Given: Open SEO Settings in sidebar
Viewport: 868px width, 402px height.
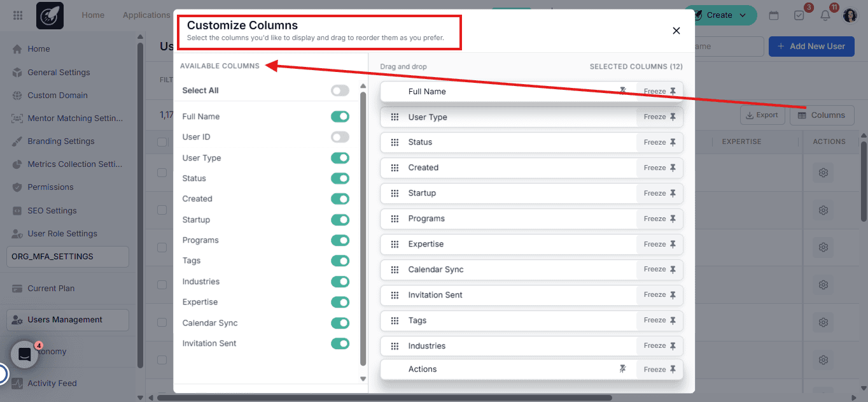Looking at the screenshot, I should tap(52, 211).
